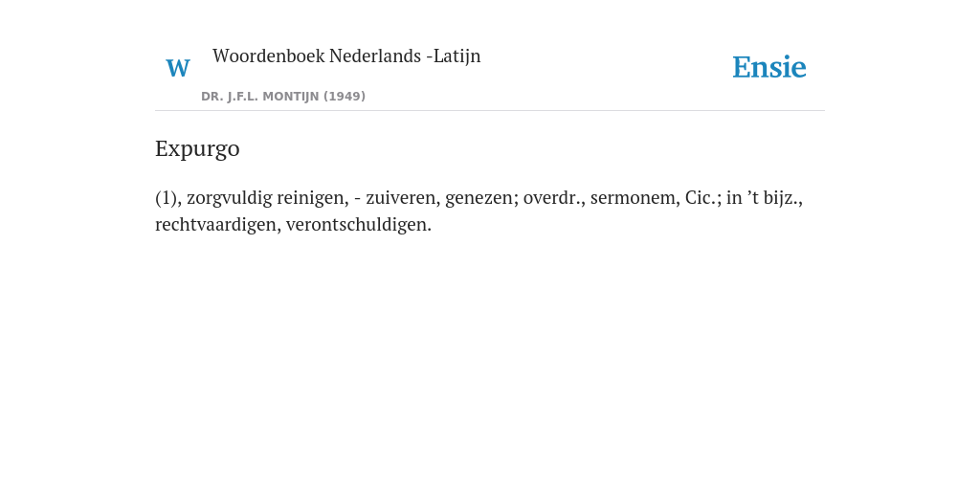
Task: Click the '(1)' conjugation marker
Action: point(166,198)
